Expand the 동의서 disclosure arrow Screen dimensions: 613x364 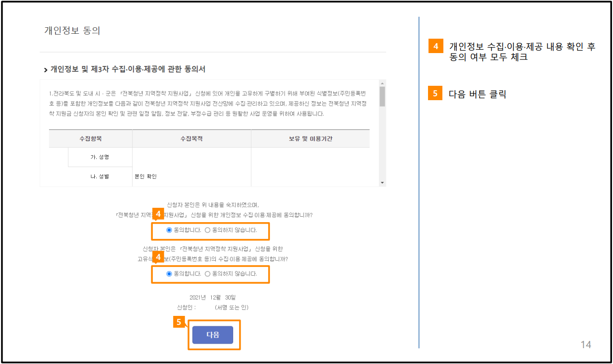click(44, 69)
